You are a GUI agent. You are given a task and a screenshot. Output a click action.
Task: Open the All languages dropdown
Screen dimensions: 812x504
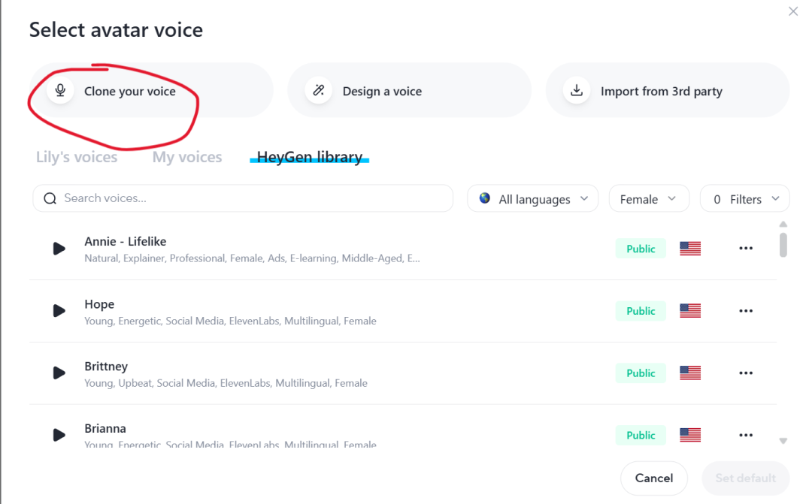click(x=532, y=199)
